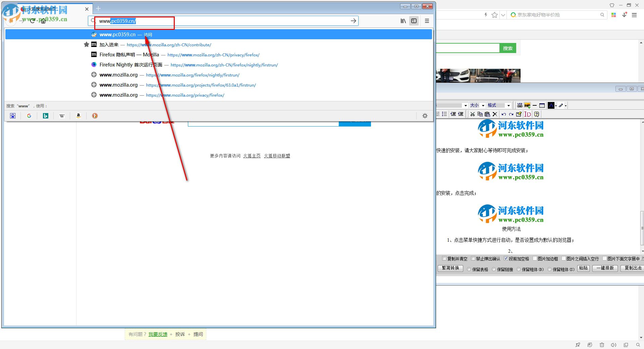
Task: Expand the font color dropdown arrow
Action: [556, 105]
